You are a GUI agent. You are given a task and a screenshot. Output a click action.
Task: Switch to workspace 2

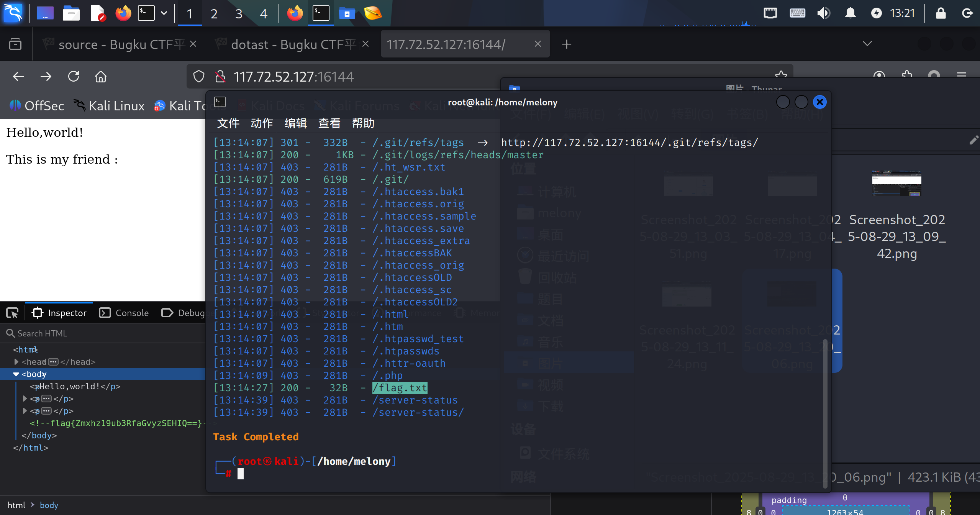click(214, 14)
